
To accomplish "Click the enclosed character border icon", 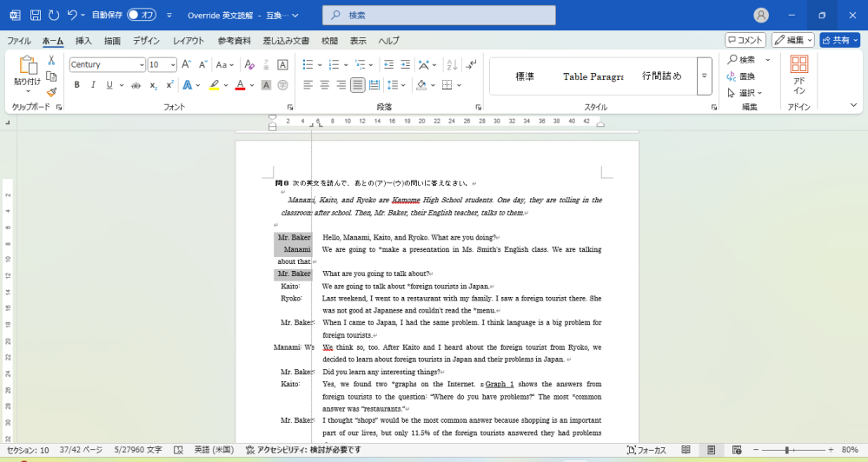I will 282,65.
